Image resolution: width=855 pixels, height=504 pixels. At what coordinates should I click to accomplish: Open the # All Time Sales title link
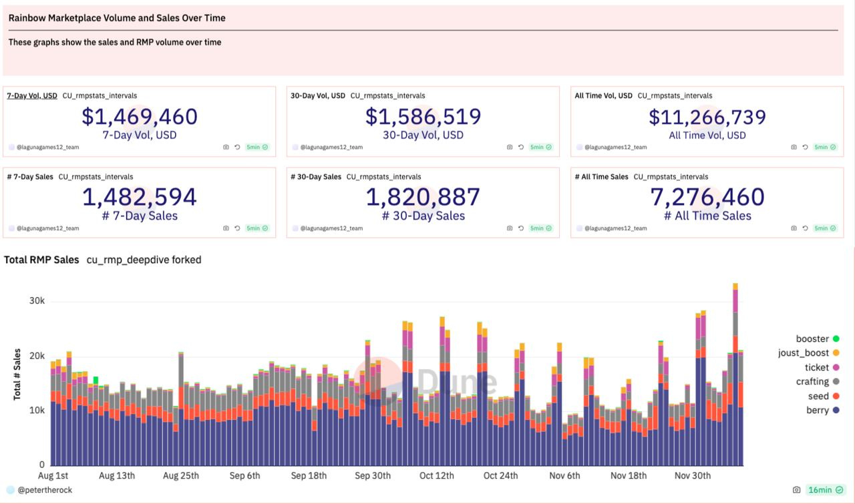[x=602, y=177]
